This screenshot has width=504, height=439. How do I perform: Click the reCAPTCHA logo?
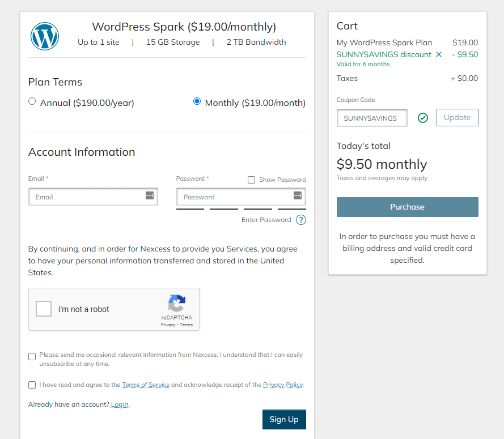click(x=177, y=303)
